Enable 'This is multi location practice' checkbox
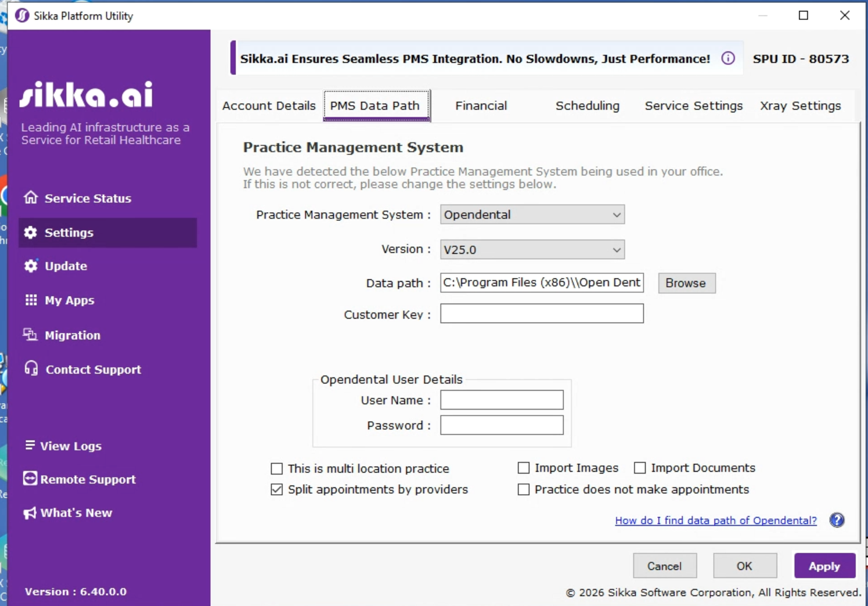 click(x=277, y=469)
